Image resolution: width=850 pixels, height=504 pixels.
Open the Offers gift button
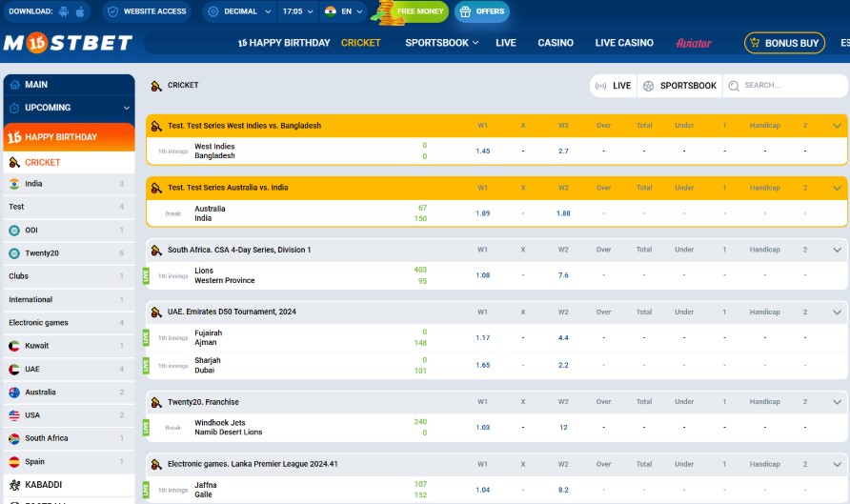click(x=482, y=11)
